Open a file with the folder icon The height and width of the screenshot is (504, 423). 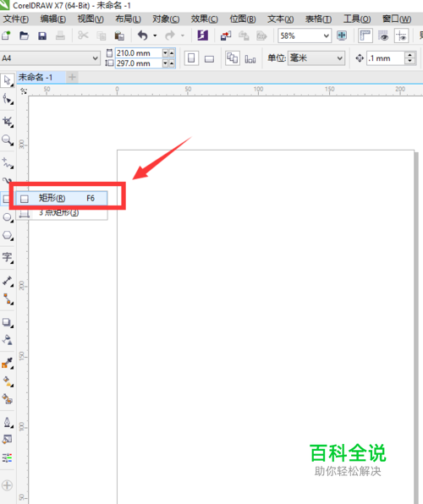(25, 36)
